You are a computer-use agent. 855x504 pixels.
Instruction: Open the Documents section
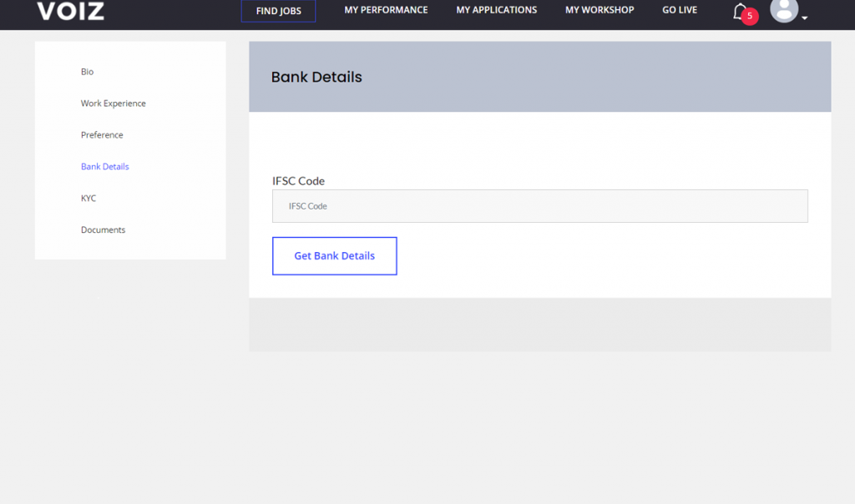point(103,229)
